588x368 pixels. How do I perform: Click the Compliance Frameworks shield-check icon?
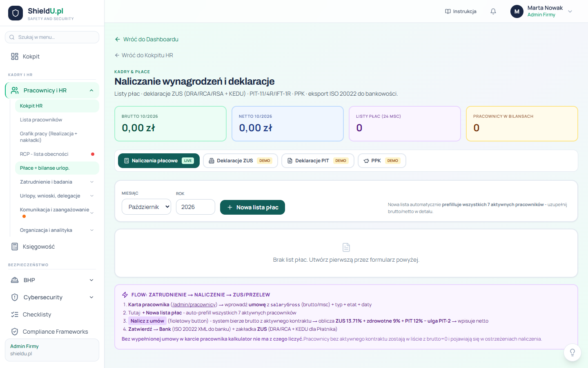pyautogui.click(x=15, y=332)
